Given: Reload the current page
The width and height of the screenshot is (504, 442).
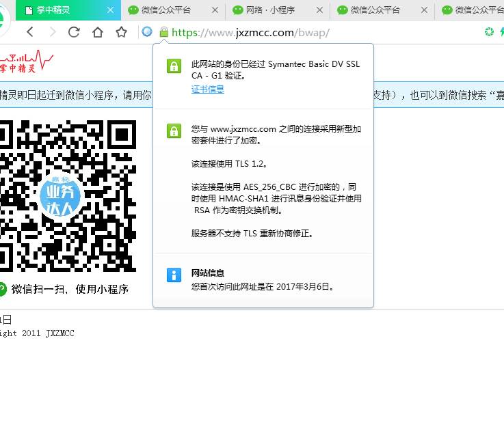Looking at the screenshot, I should click(x=74, y=32).
